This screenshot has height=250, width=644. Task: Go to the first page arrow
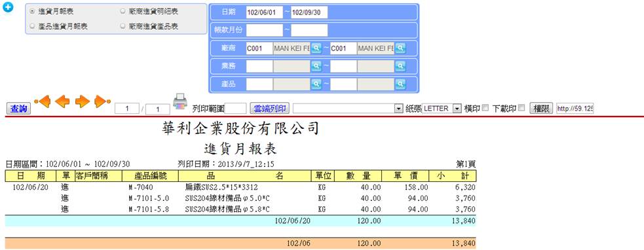pyautogui.click(x=43, y=101)
